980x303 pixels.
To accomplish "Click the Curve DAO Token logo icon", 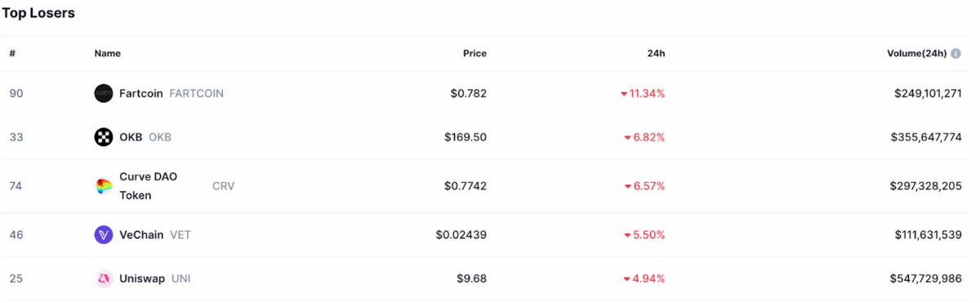I will [104, 186].
